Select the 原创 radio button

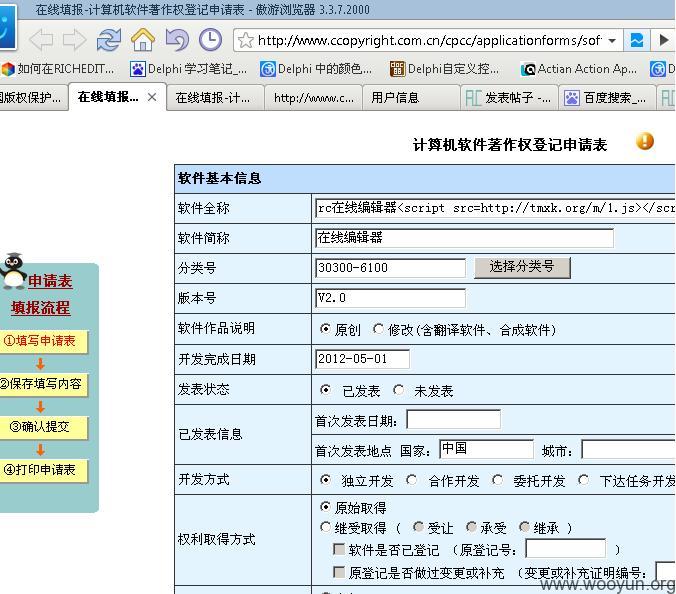[x=325, y=329]
